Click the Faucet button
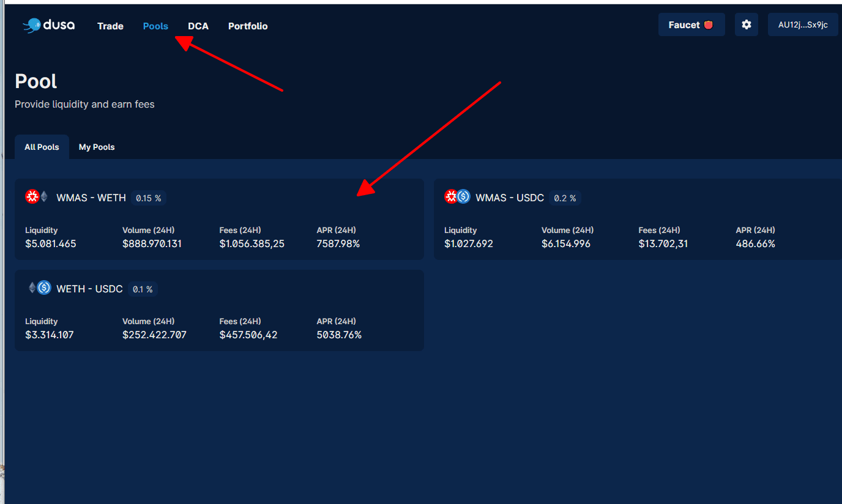Screen dimensions: 842x504 coord(691,24)
